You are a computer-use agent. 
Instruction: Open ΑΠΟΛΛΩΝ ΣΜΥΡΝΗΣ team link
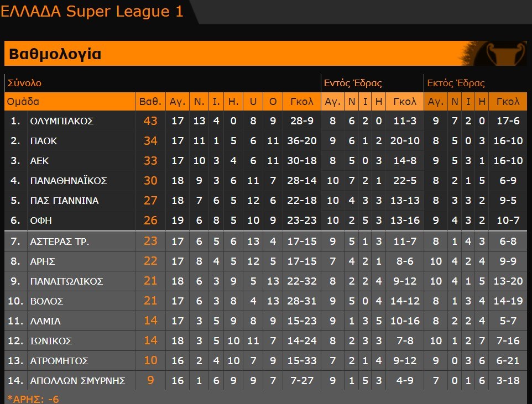77,381
